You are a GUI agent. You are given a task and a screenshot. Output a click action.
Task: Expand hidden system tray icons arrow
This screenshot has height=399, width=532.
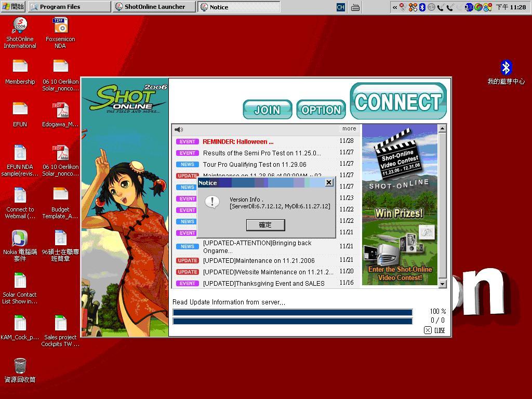395,7
